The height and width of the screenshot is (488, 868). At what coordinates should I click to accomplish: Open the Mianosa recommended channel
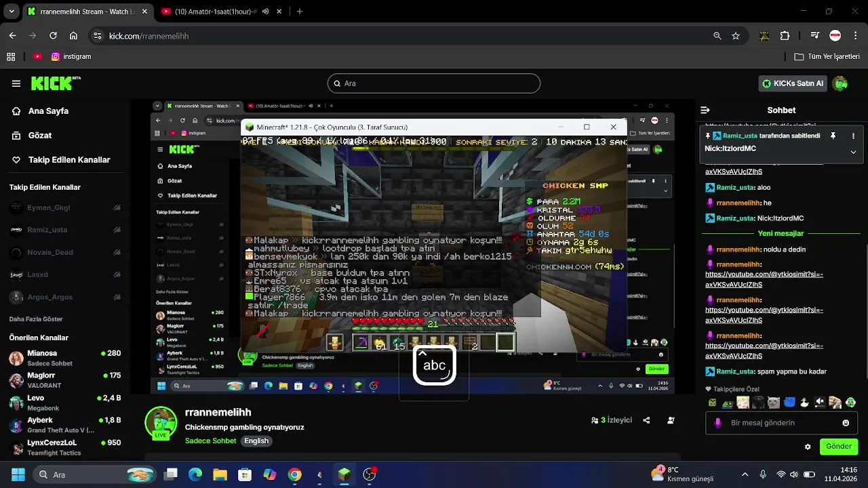[x=65, y=358]
